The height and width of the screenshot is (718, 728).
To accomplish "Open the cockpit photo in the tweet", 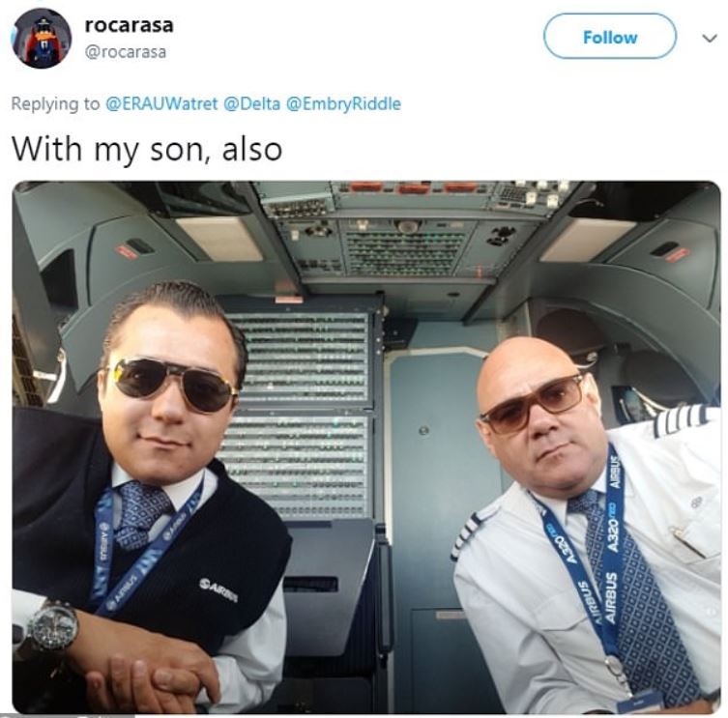I will (x=366, y=447).
